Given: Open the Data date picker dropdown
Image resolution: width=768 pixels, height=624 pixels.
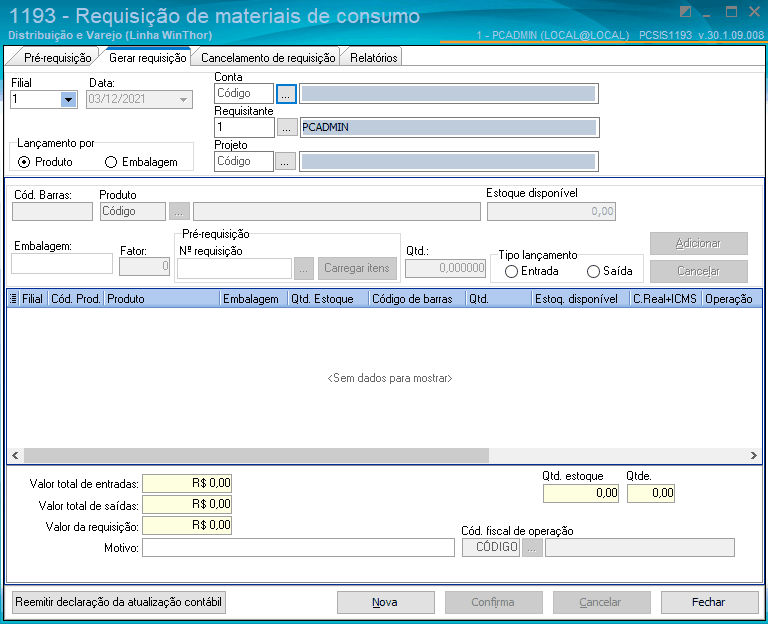Looking at the screenshot, I should pos(184,99).
